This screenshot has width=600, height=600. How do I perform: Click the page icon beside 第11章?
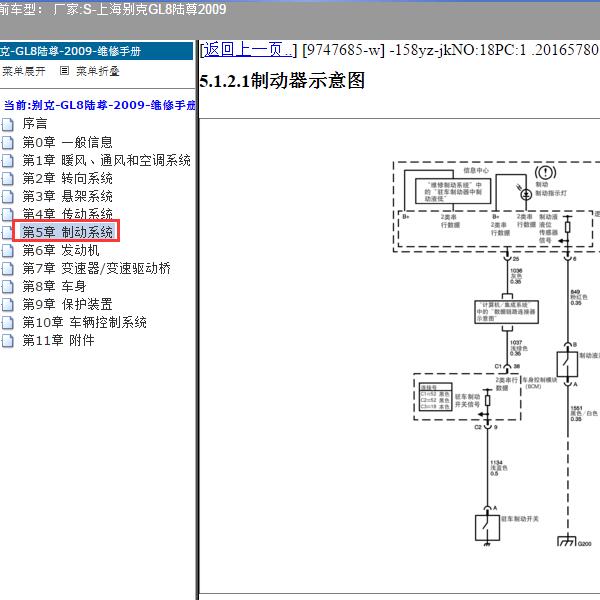pos(7,341)
